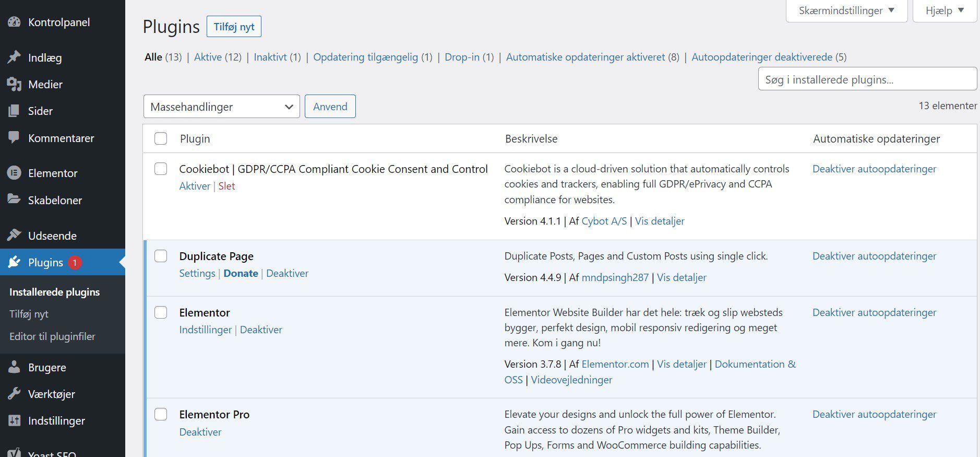Click the Udseende paintbrush icon
980x457 pixels.
pos(14,235)
